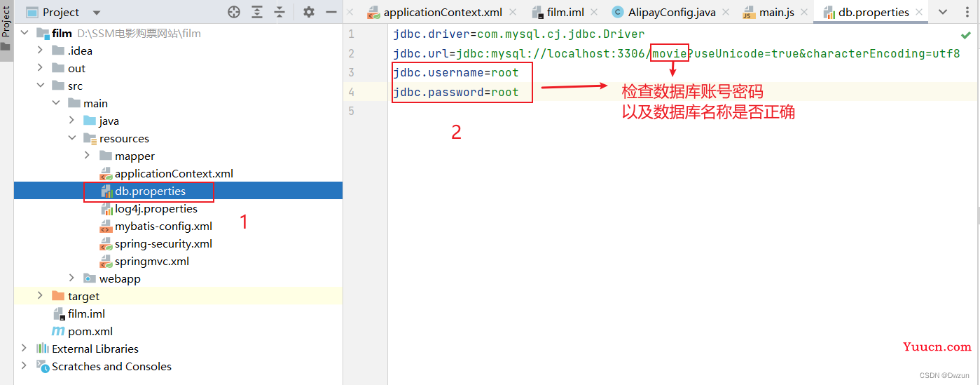Click the film module folder icon

[x=43, y=33]
